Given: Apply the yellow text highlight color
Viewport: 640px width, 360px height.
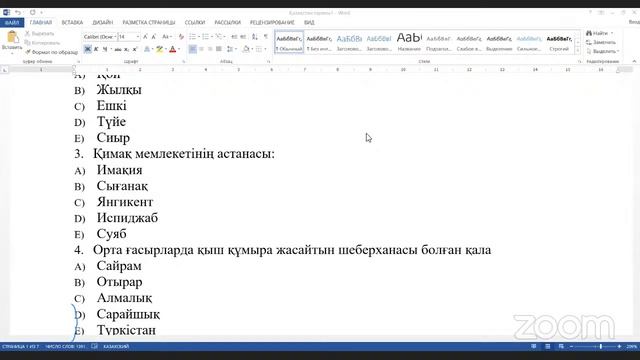Looking at the screenshot, I should coord(160,49).
